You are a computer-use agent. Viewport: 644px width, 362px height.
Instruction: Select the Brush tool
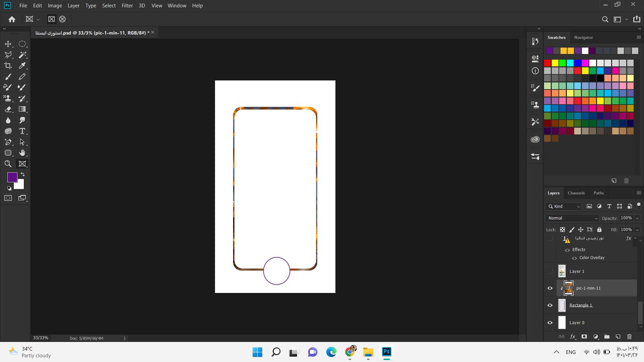[8, 76]
